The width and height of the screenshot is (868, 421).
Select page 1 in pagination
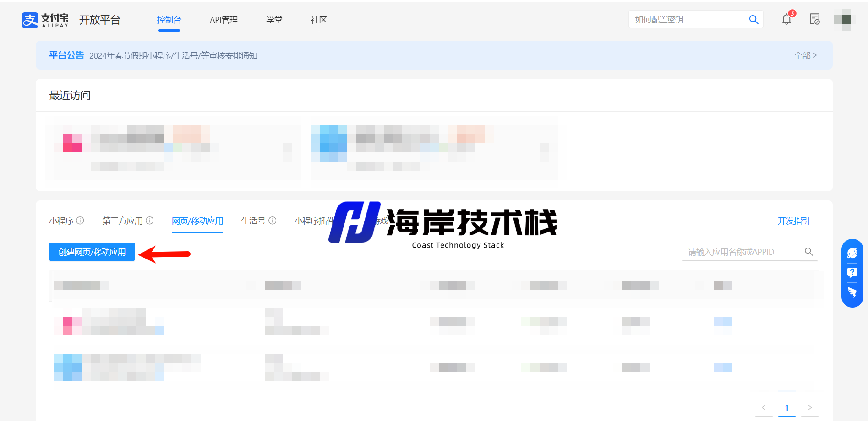pos(787,408)
